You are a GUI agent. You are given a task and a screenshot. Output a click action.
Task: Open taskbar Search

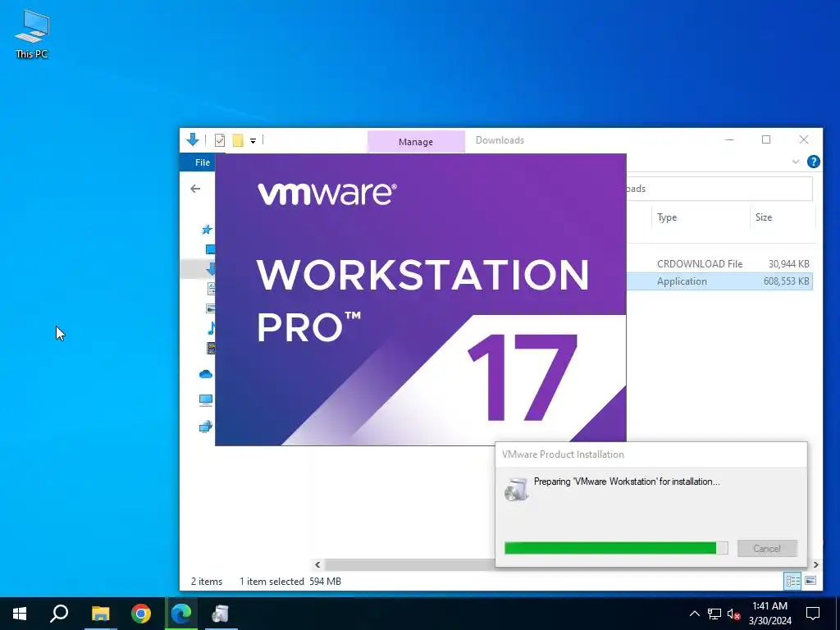[59, 614]
